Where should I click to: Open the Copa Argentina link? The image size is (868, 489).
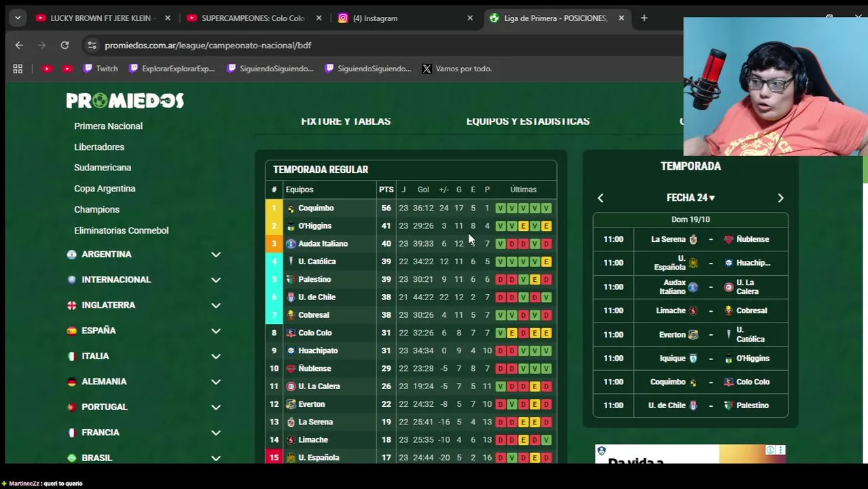click(105, 189)
